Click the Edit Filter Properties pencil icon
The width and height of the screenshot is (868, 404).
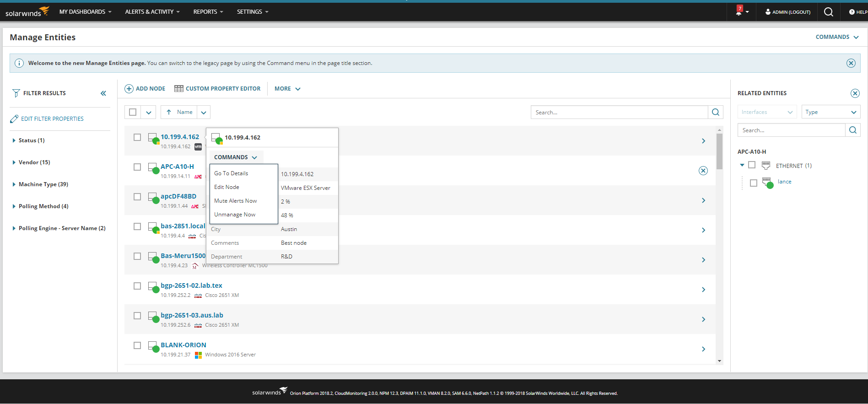pos(14,119)
